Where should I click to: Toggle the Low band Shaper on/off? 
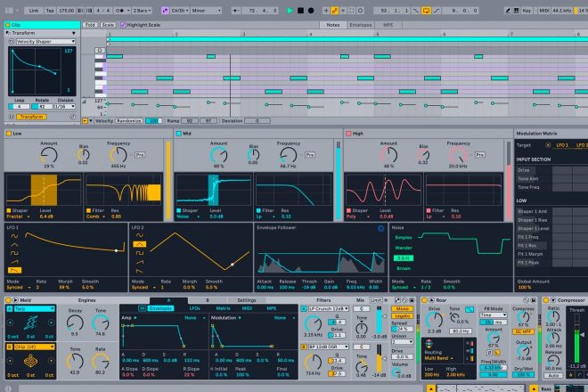point(9,210)
